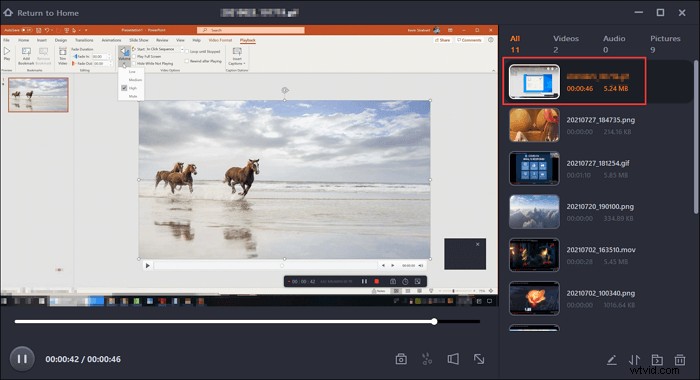Click the PowerPoint Search box

point(251,30)
